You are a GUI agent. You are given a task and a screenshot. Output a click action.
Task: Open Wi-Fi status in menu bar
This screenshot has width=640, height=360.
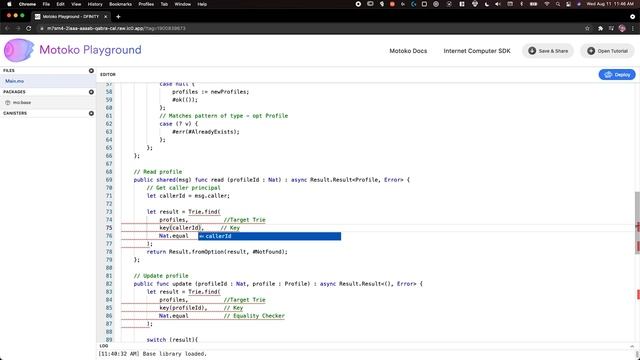pos(547,4)
